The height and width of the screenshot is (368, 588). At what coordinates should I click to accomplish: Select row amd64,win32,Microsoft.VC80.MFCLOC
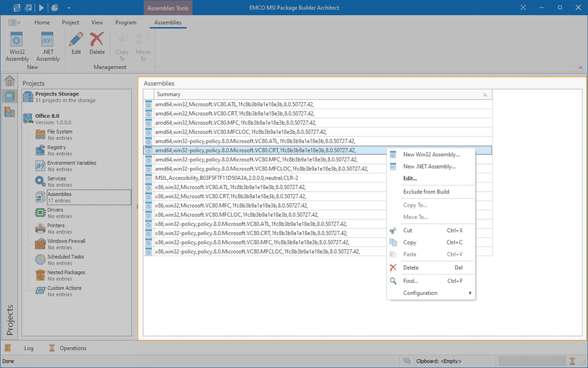coord(318,132)
